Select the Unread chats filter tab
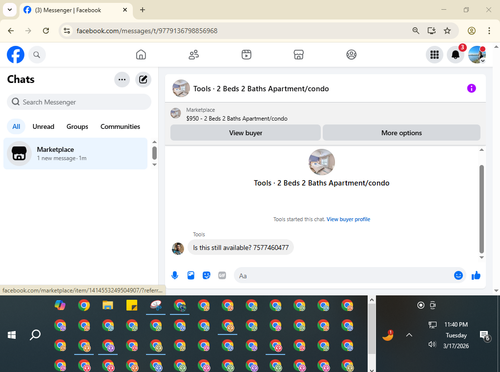Screen dimensions: 500x372 click(x=43, y=127)
